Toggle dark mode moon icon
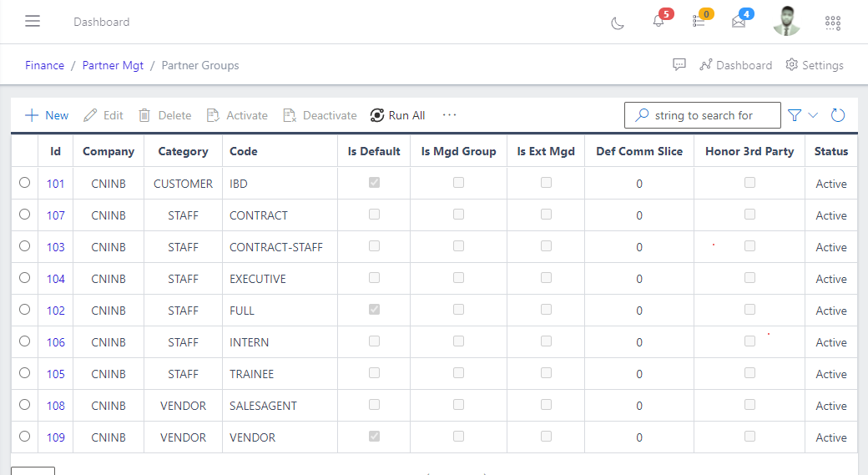Image resolution: width=868 pixels, height=475 pixels. point(618,23)
